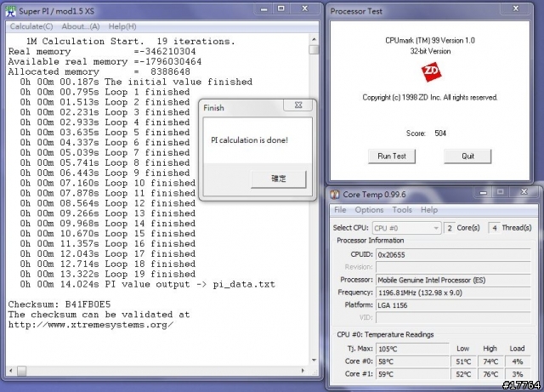This screenshot has height=392, width=544.
Task: Click the Checksum: B41FB0E5 line
Action: coord(59,304)
